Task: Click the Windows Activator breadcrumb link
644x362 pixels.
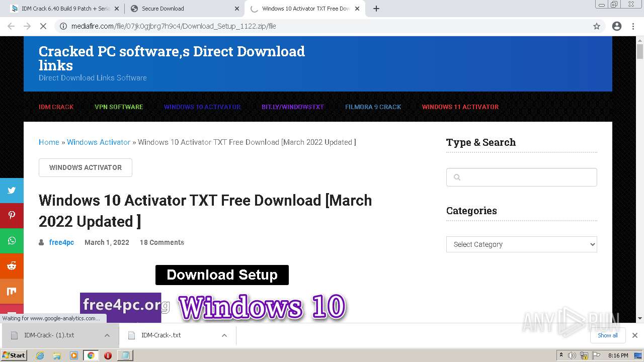Action: point(99,142)
